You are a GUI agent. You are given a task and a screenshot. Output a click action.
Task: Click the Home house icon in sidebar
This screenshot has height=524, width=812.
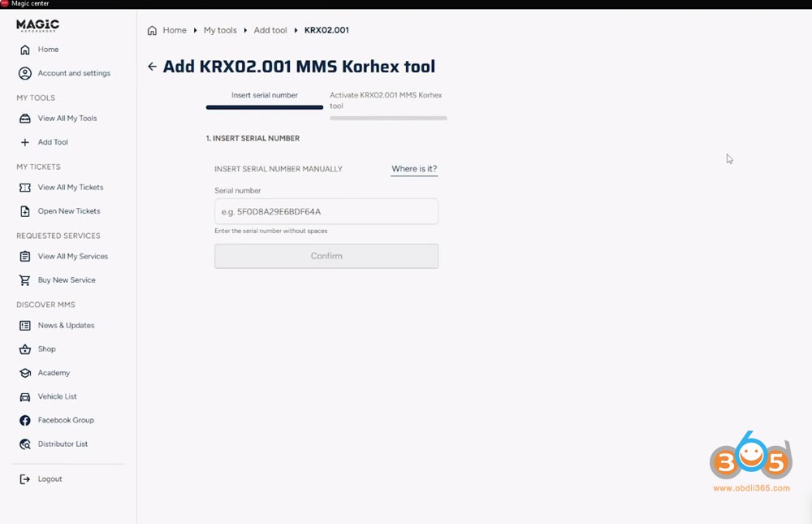click(25, 50)
